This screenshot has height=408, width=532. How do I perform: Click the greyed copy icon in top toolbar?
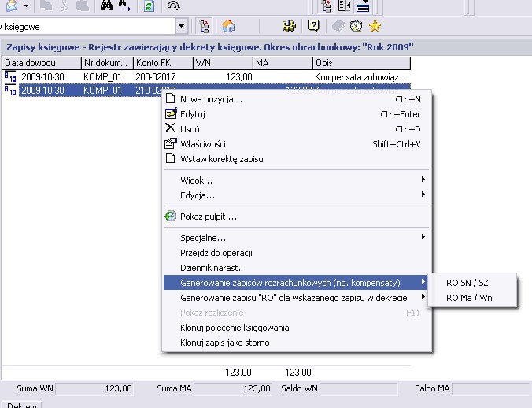[x=46, y=6]
